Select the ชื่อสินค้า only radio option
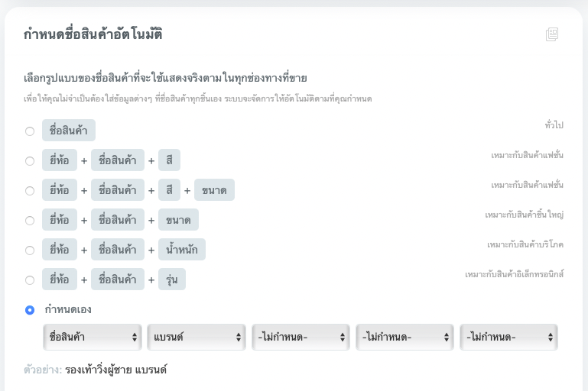This screenshot has height=391, width=588. click(30, 131)
